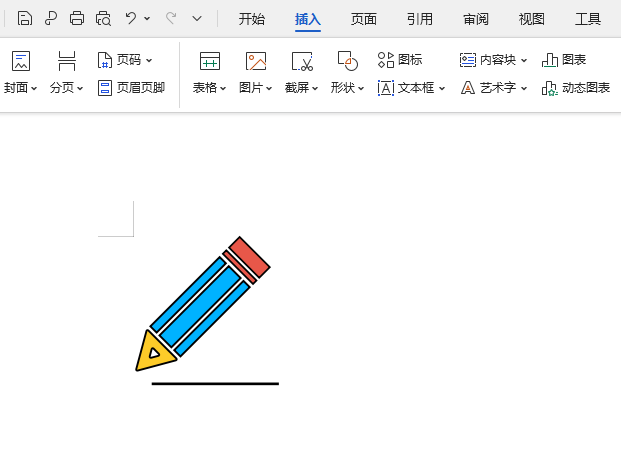Expand the 截屏 dropdown
The height and width of the screenshot is (464, 621).
point(315,88)
